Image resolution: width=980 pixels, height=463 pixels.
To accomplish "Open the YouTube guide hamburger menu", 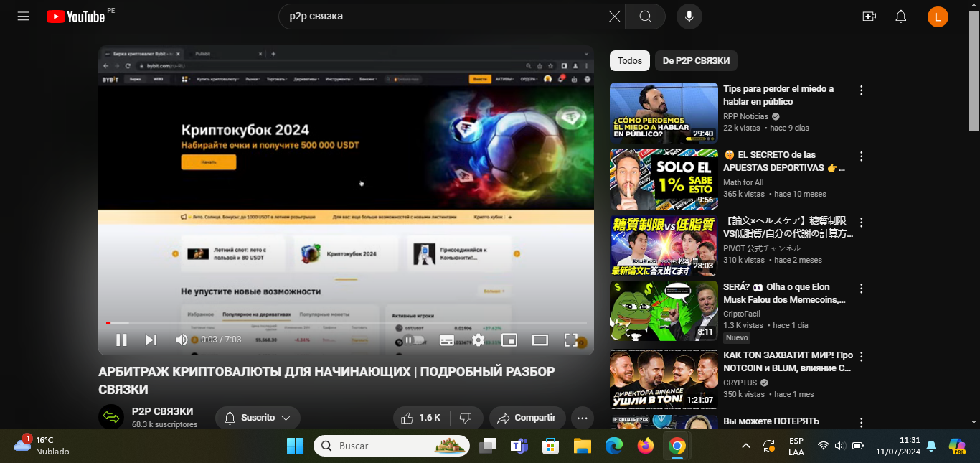I will (x=24, y=16).
